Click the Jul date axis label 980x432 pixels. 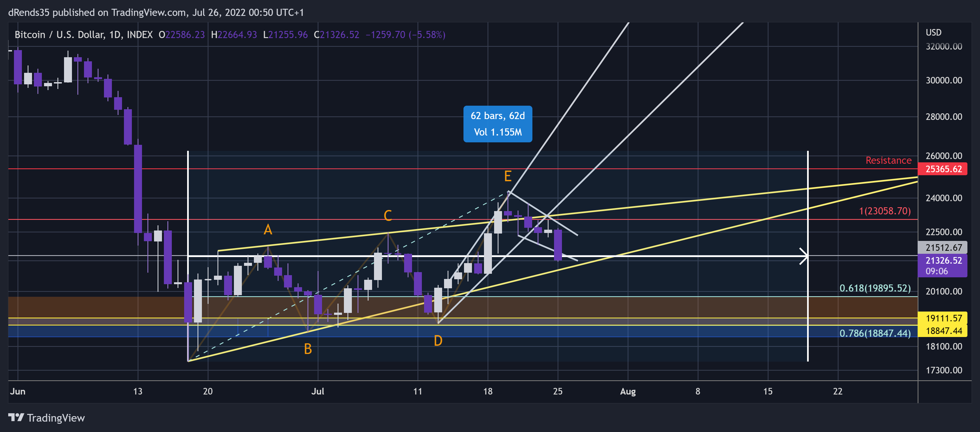pyautogui.click(x=318, y=391)
